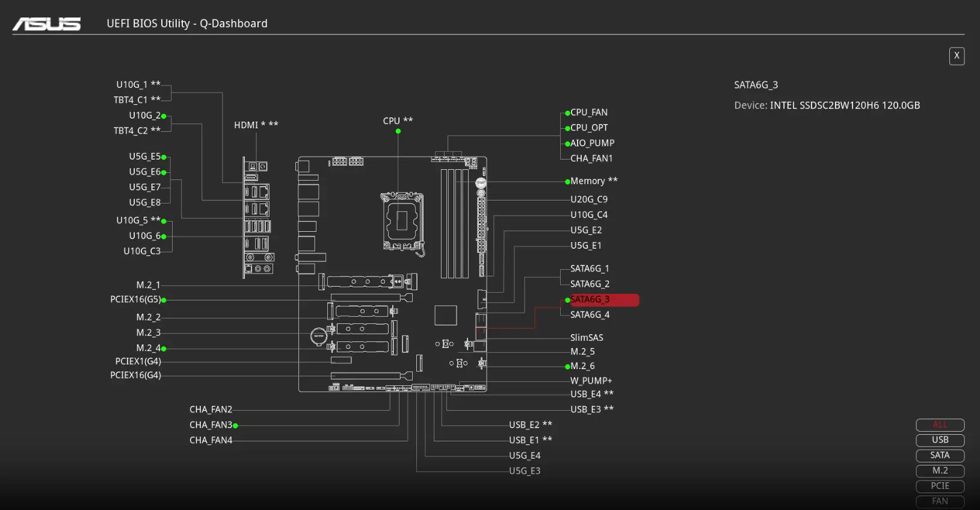
Task: Click the AIO_PUMP header label
Action: pyautogui.click(x=592, y=143)
